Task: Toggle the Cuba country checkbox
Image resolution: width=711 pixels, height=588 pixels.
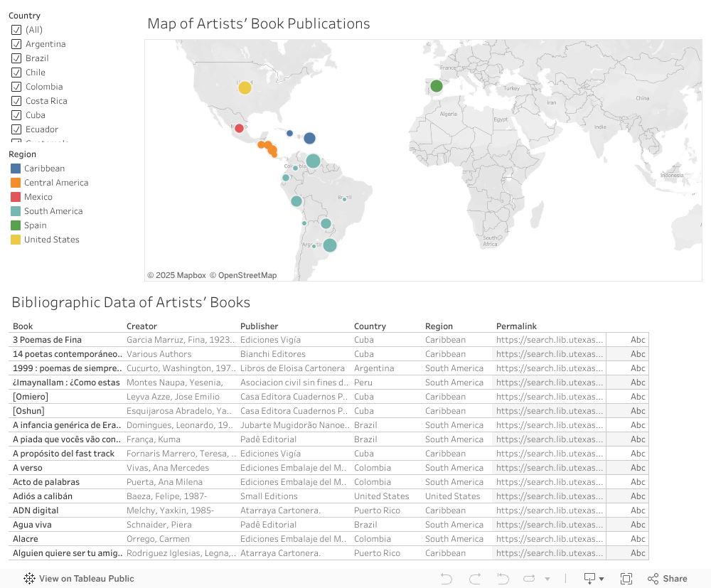Action: 16,115
